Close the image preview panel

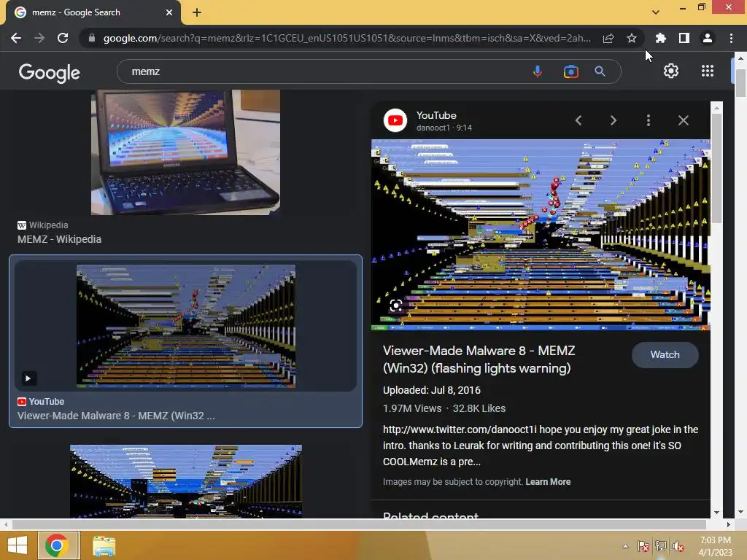tap(683, 120)
